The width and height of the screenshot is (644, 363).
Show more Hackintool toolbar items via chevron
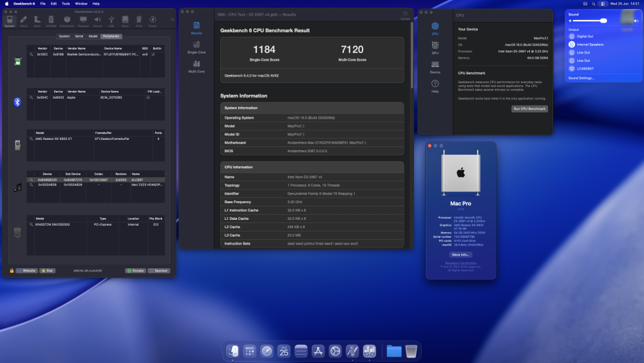172,19
